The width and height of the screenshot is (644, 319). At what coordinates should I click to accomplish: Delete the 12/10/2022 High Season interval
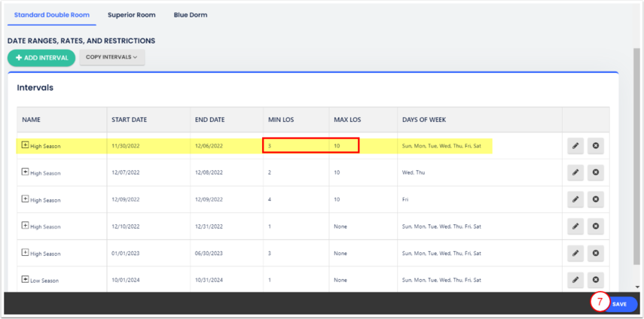596,226
